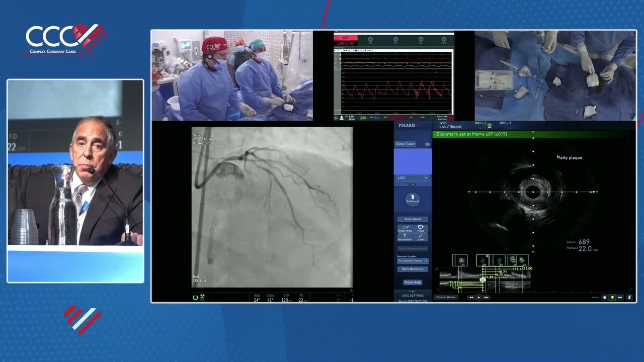Click the print icon beside Close Case

coord(427,144)
